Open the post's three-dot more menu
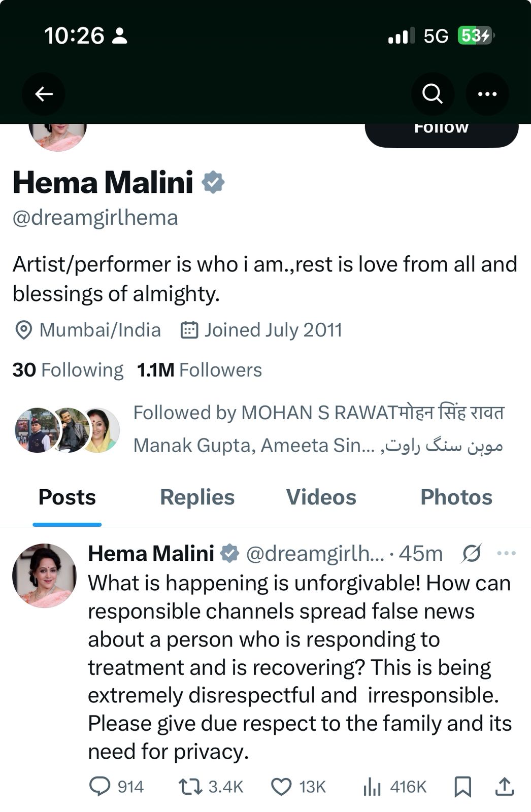 [507, 553]
